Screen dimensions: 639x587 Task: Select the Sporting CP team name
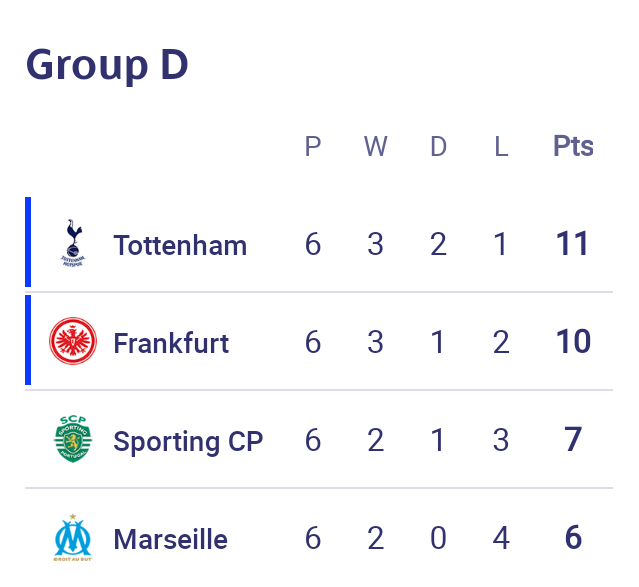point(188,442)
